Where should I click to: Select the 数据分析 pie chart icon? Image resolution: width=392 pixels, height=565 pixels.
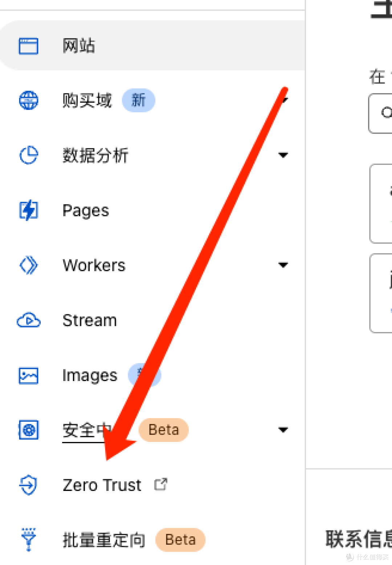[28, 155]
